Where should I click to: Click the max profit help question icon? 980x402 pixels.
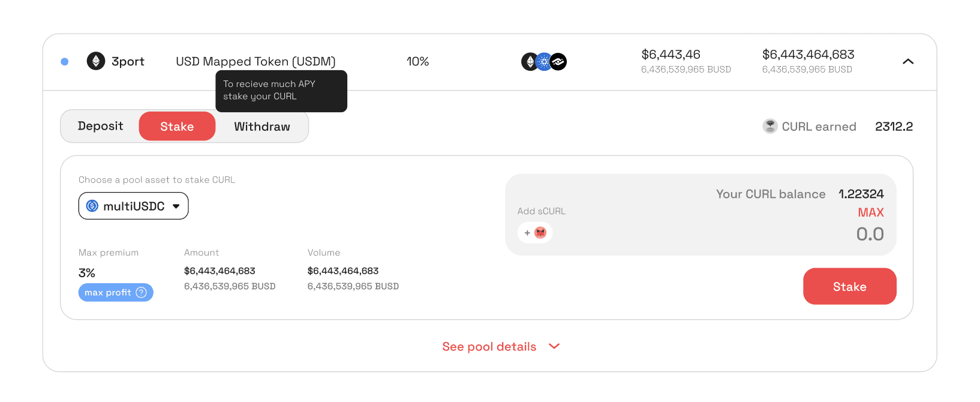point(142,293)
